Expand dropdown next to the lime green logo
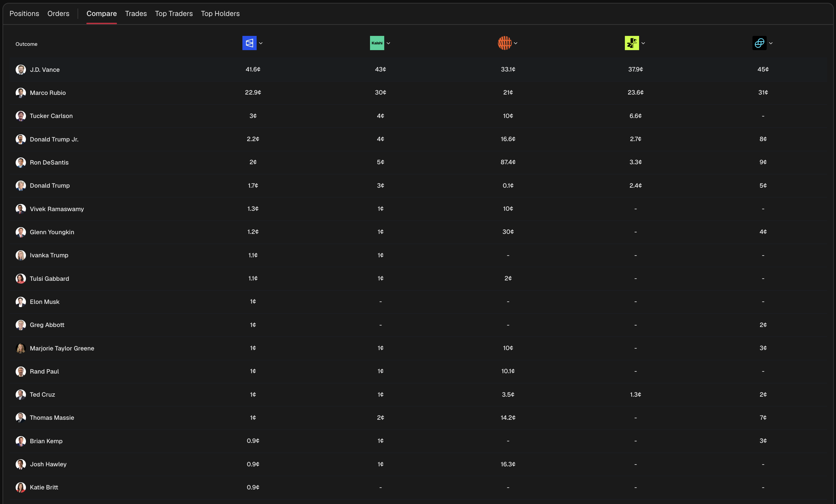Viewport: 836px width, 504px height. [643, 43]
